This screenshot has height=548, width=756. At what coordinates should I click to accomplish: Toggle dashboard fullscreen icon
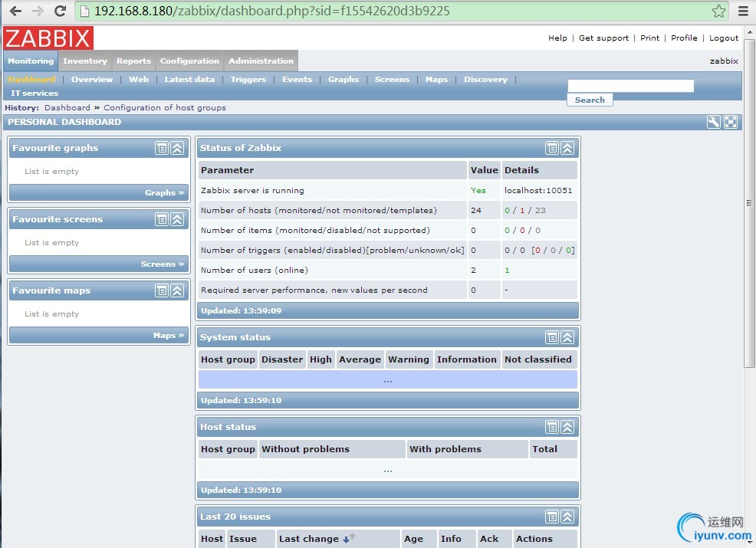(731, 122)
